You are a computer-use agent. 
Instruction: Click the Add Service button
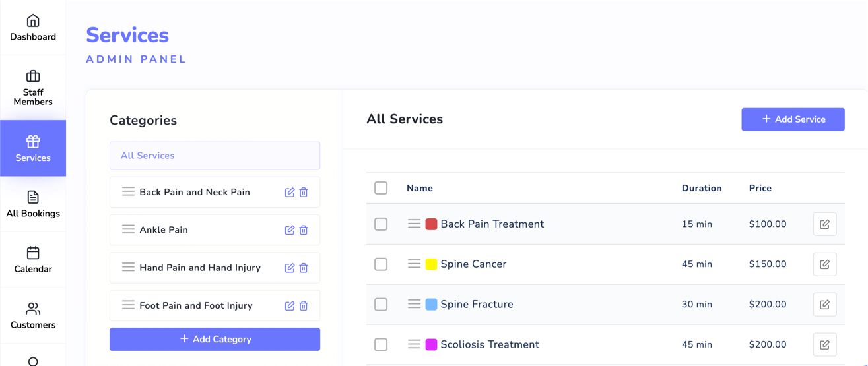[x=793, y=119]
